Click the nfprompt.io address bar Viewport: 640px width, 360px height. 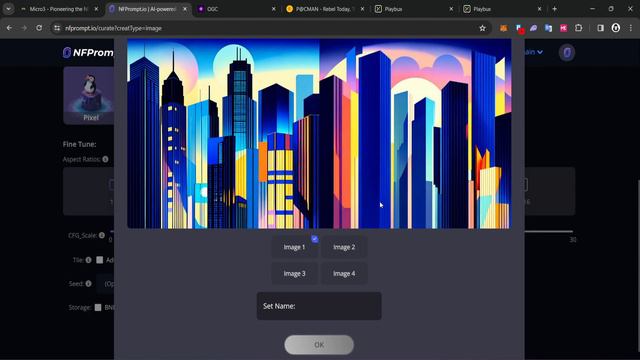[x=269, y=28]
